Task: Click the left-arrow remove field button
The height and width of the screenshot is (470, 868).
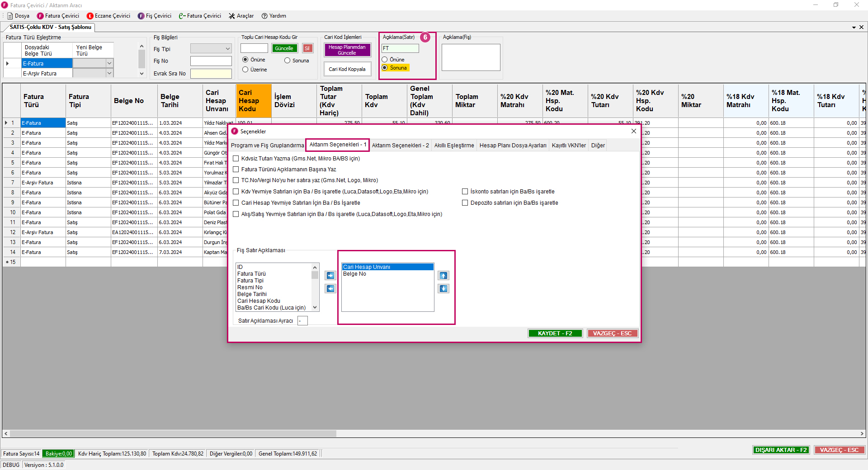Action: point(330,289)
